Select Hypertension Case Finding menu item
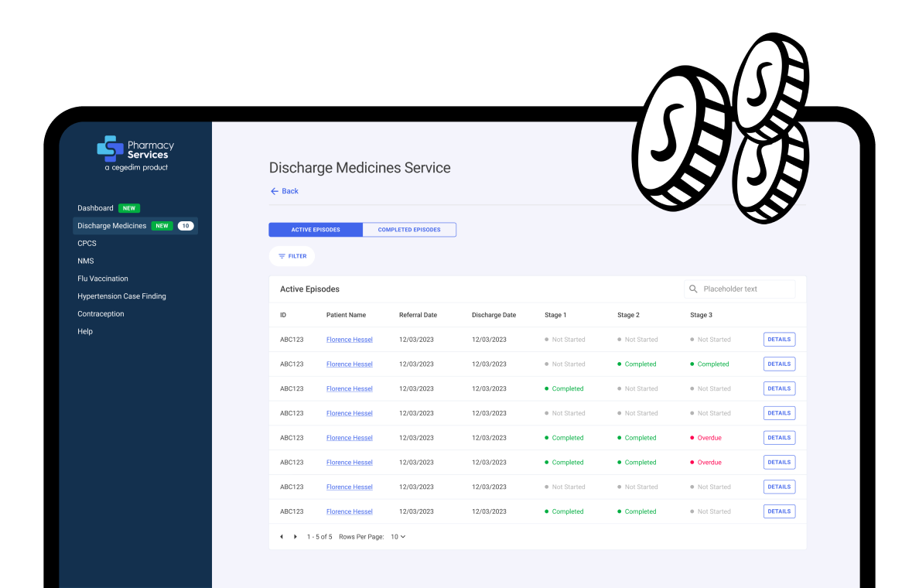The height and width of the screenshot is (588, 919). [x=121, y=296]
